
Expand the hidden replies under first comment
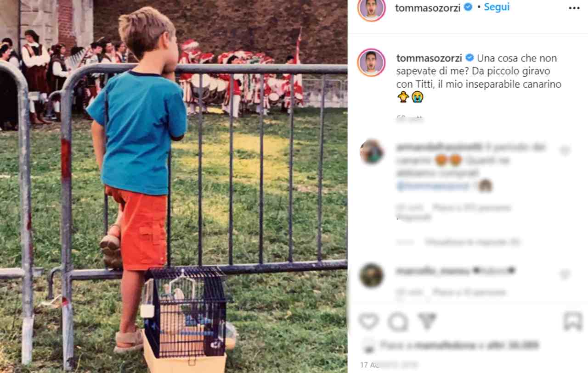pos(472,242)
